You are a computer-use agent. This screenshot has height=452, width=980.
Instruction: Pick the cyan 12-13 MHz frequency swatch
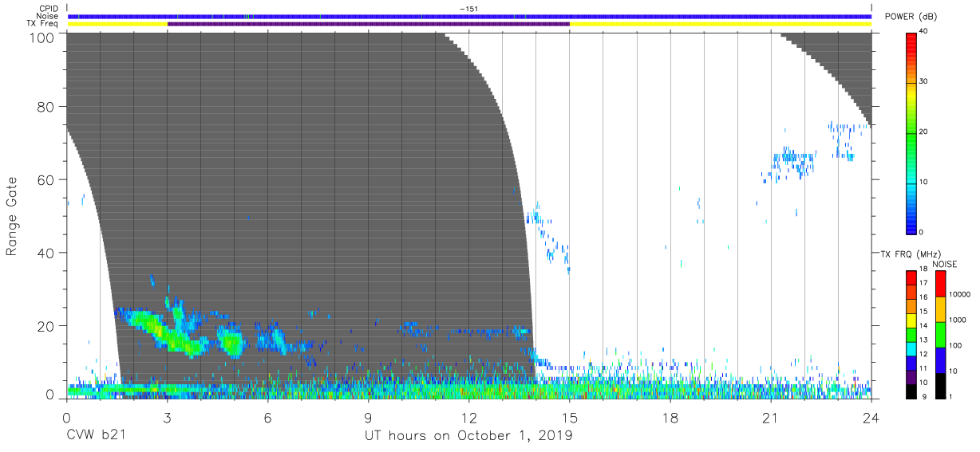pyautogui.click(x=911, y=349)
